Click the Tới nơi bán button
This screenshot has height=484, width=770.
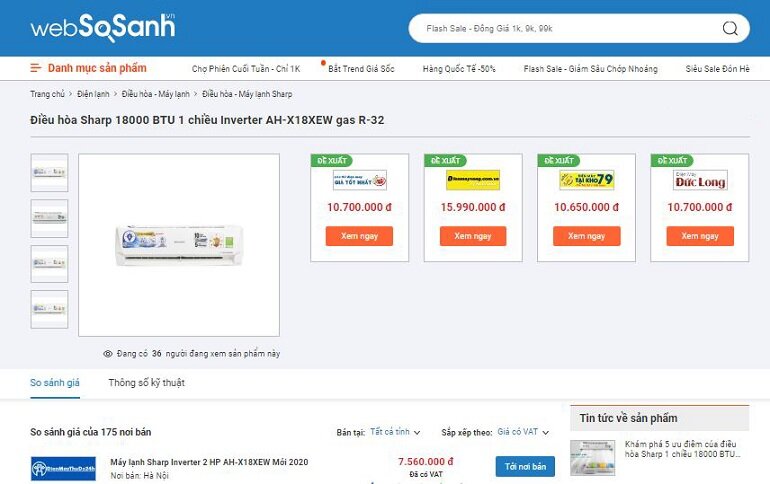525,466
